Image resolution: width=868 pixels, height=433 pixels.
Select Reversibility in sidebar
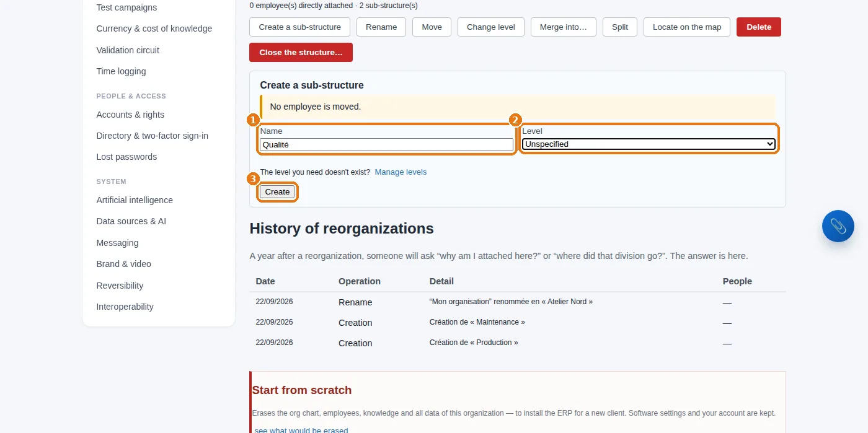click(x=120, y=286)
